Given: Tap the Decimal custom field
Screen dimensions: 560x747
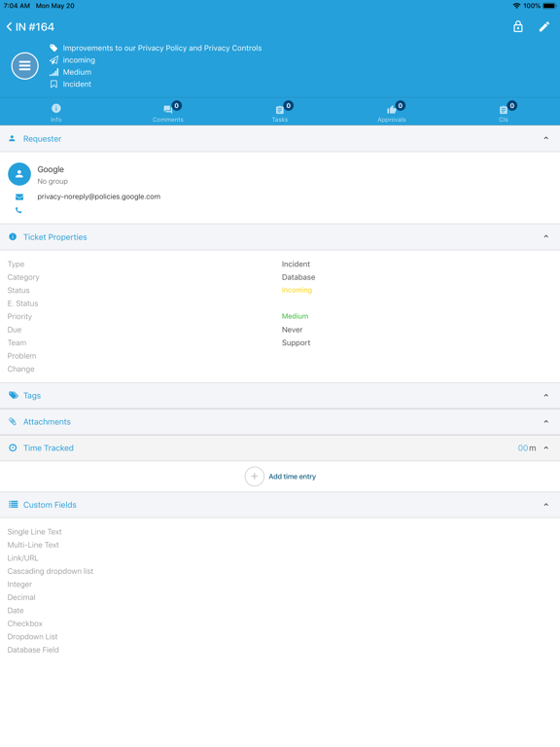Looking at the screenshot, I should (21, 597).
